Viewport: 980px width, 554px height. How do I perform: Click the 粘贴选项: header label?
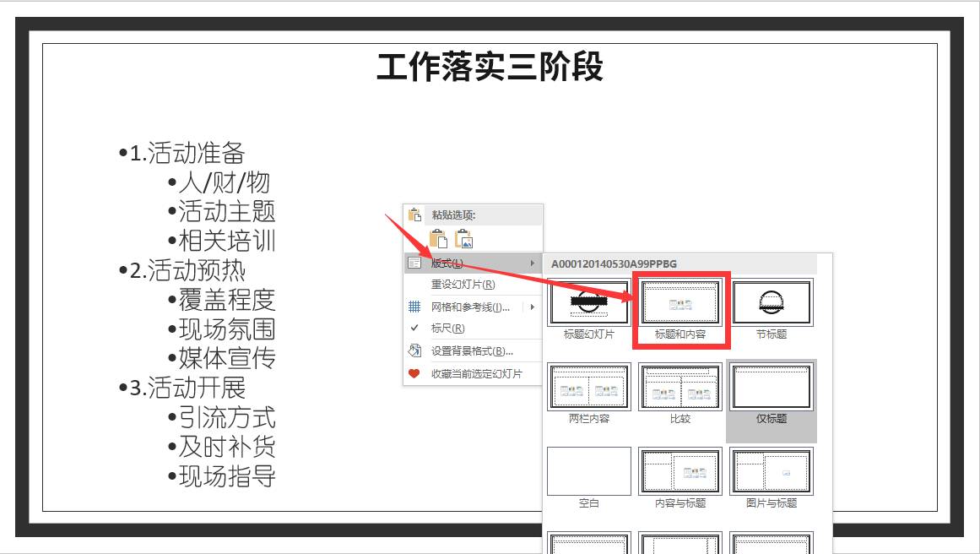pyautogui.click(x=454, y=215)
